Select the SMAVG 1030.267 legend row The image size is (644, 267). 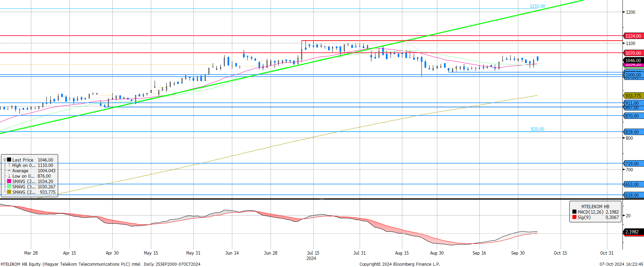pyautogui.click(x=30, y=187)
